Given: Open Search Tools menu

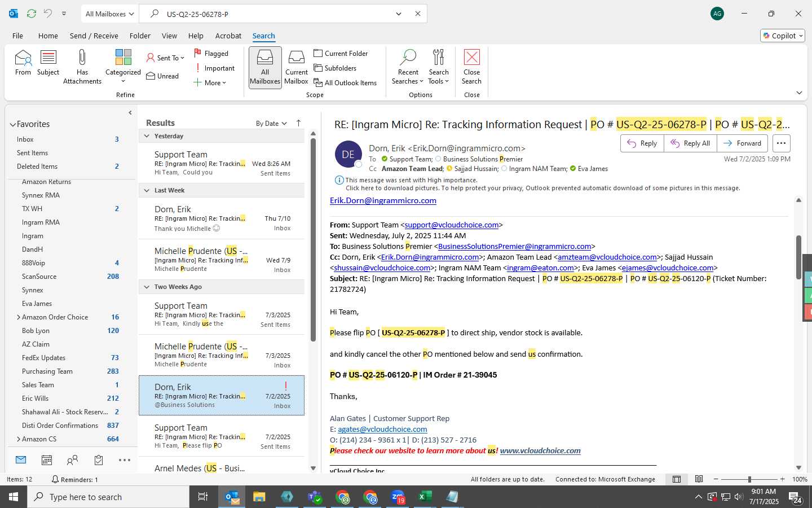Looking at the screenshot, I should (439, 67).
